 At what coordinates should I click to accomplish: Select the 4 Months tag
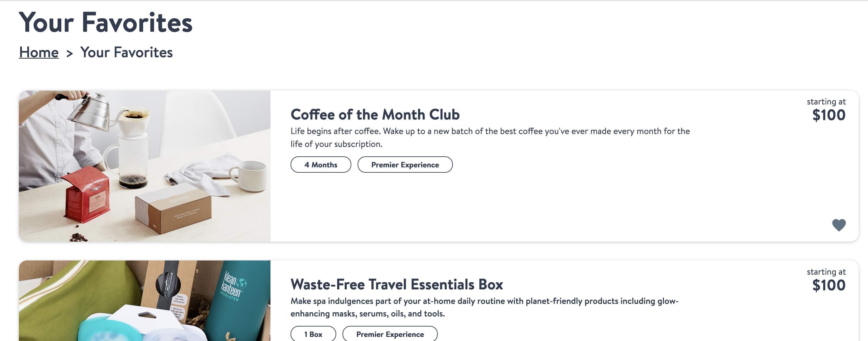[321, 165]
